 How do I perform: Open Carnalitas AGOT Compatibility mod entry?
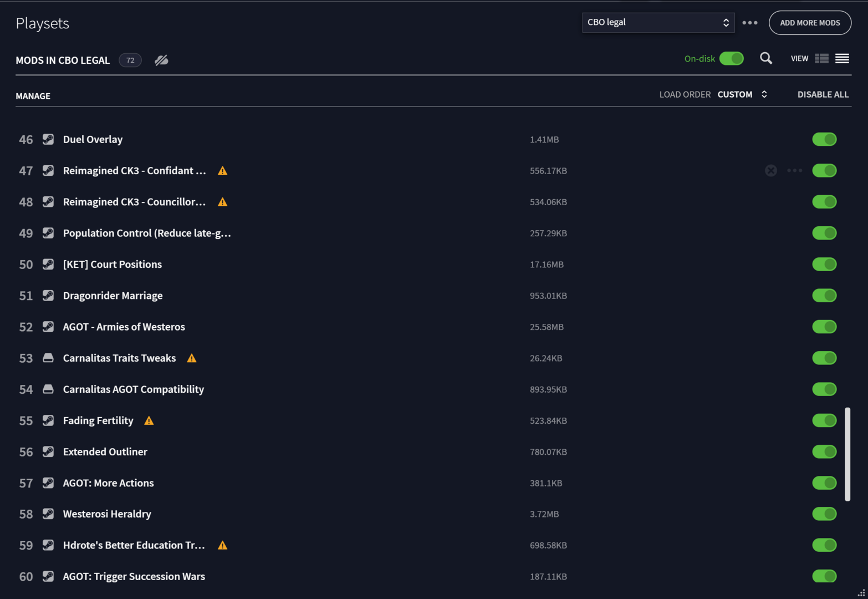click(134, 389)
